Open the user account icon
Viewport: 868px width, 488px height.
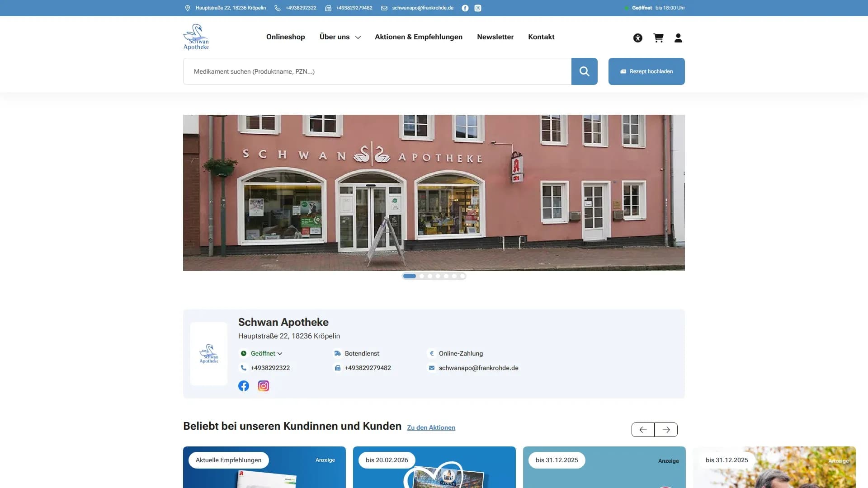[679, 38]
